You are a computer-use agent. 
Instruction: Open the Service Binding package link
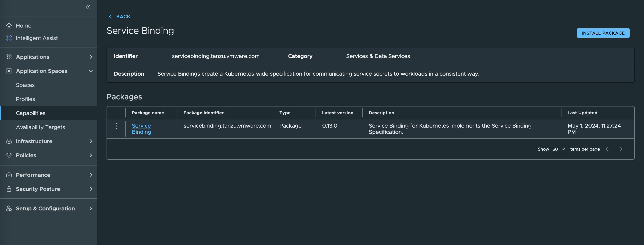(141, 129)
